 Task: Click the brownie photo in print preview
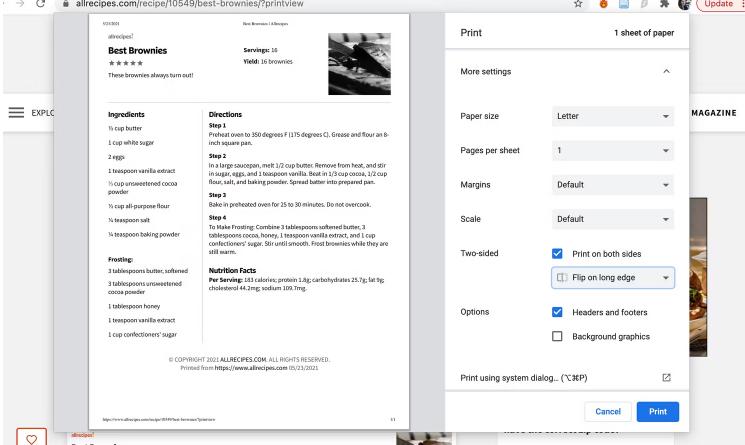click(359, 64)
